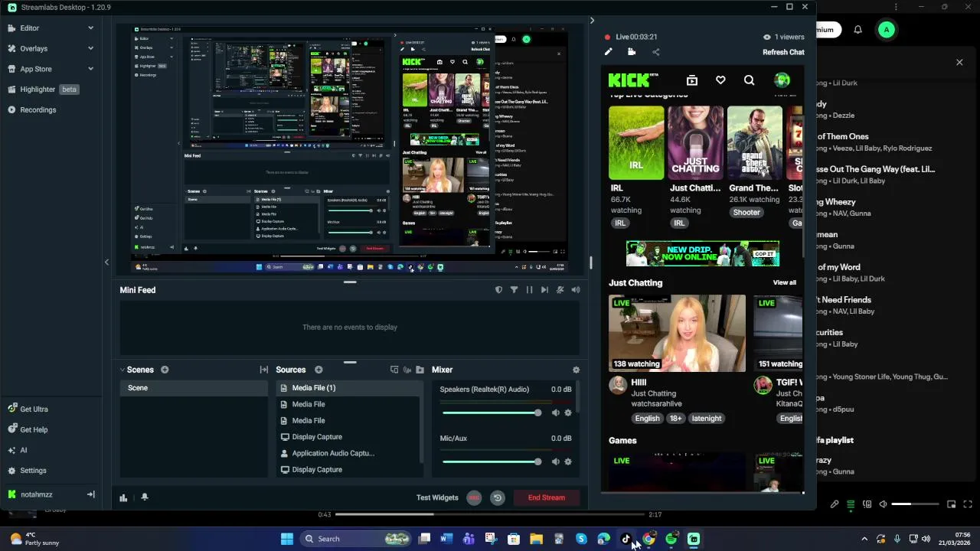This screenshot has height=551, width=980.
Task: Pause the Mini Feed alert queue
Action: pyautogui.click(x=529, y=290)
